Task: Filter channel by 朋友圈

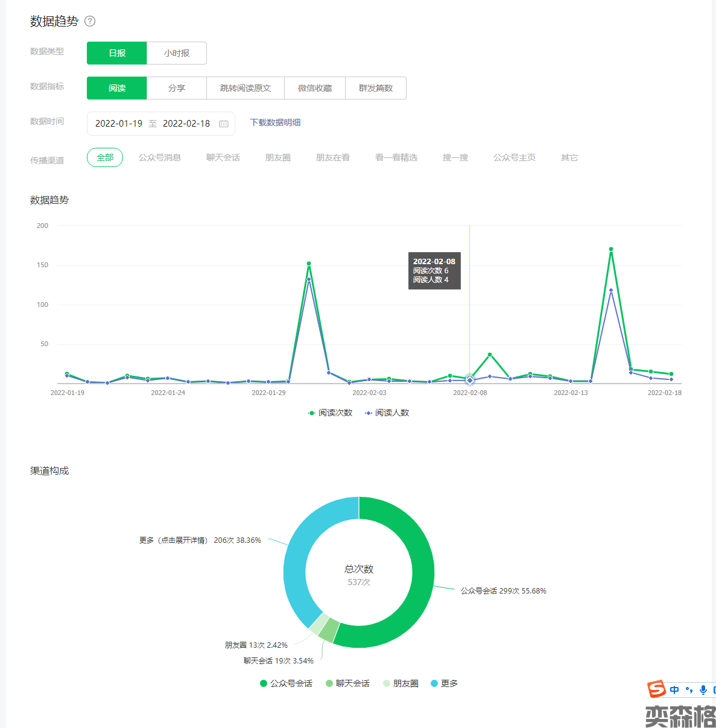Action: point(278,157)
